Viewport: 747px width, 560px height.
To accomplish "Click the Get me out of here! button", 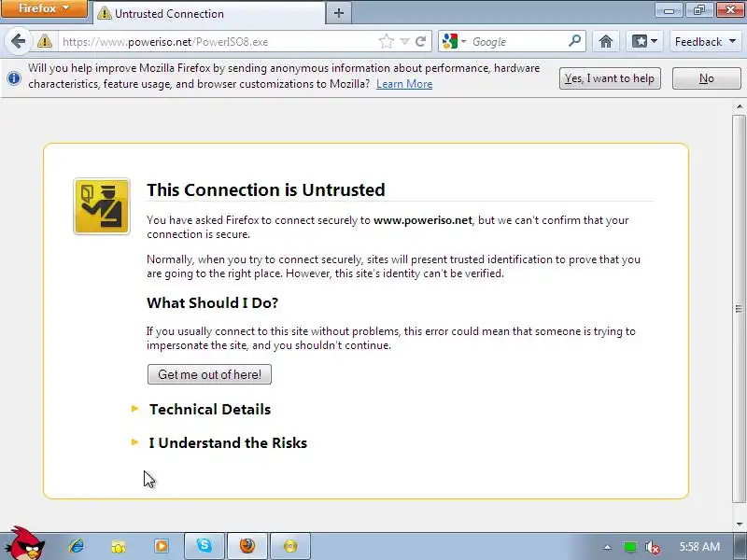I will pos(209,374).
